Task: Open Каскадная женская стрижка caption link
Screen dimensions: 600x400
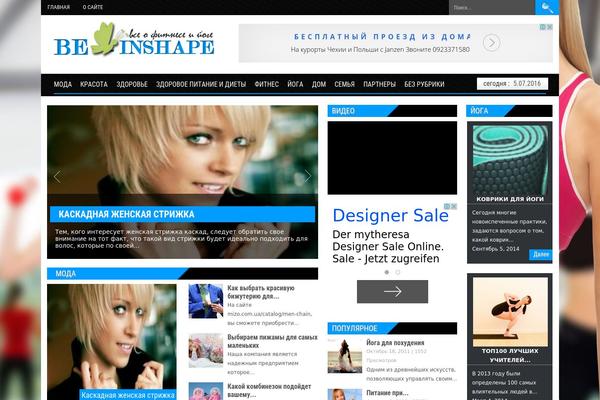Action: [x=128, y=395]
